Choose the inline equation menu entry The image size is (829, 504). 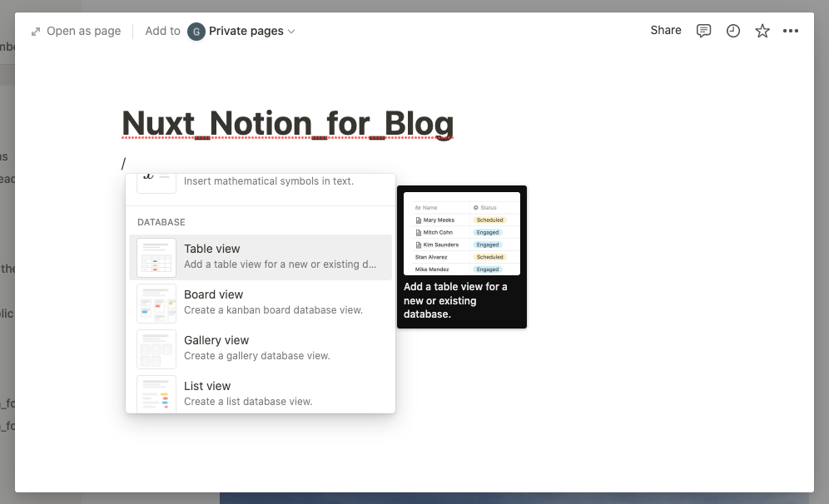click(x=261, y=185)
